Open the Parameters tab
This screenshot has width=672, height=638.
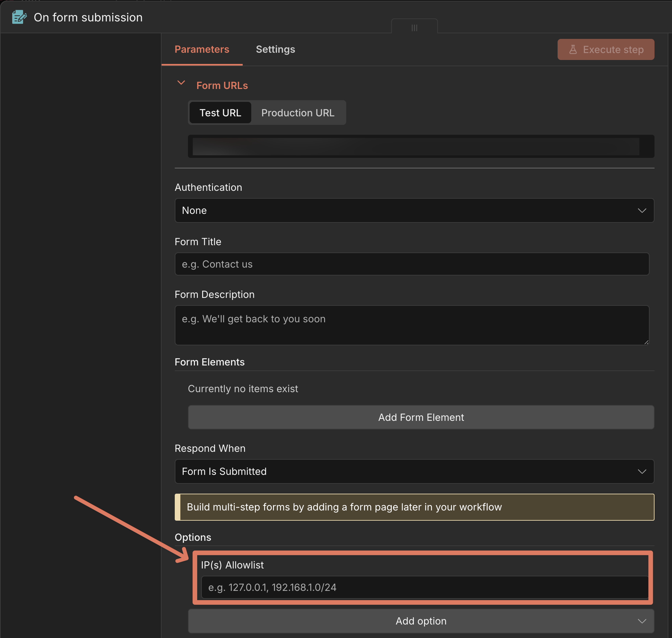click(202, 49)
